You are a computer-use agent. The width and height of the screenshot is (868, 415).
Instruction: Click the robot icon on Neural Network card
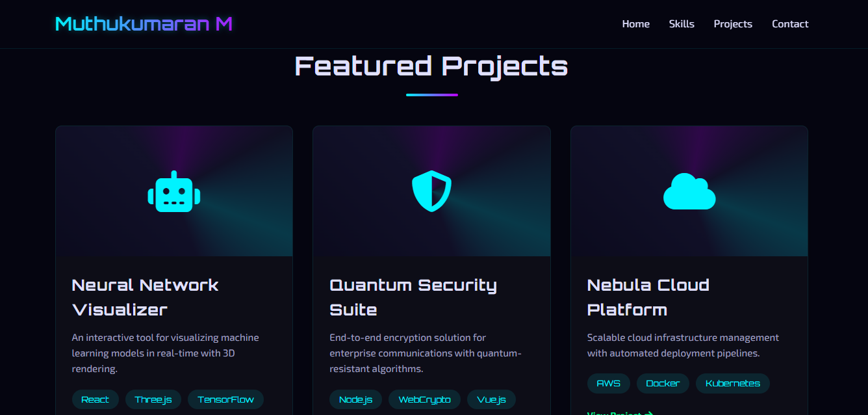tap(174, 192)
